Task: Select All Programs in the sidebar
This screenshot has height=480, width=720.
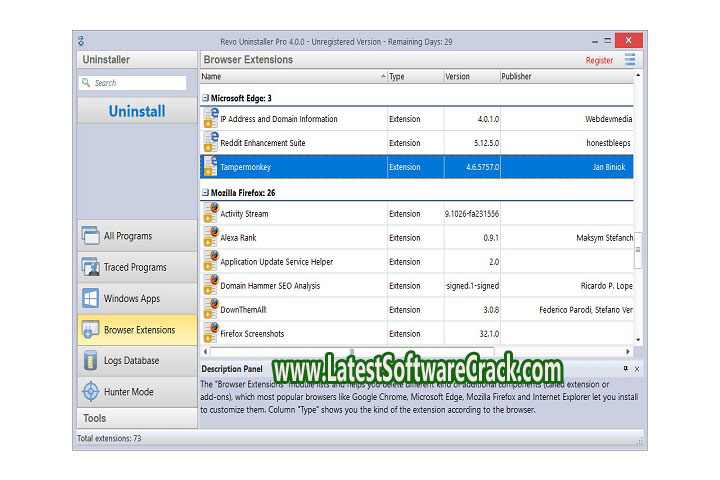Action: 137,236
